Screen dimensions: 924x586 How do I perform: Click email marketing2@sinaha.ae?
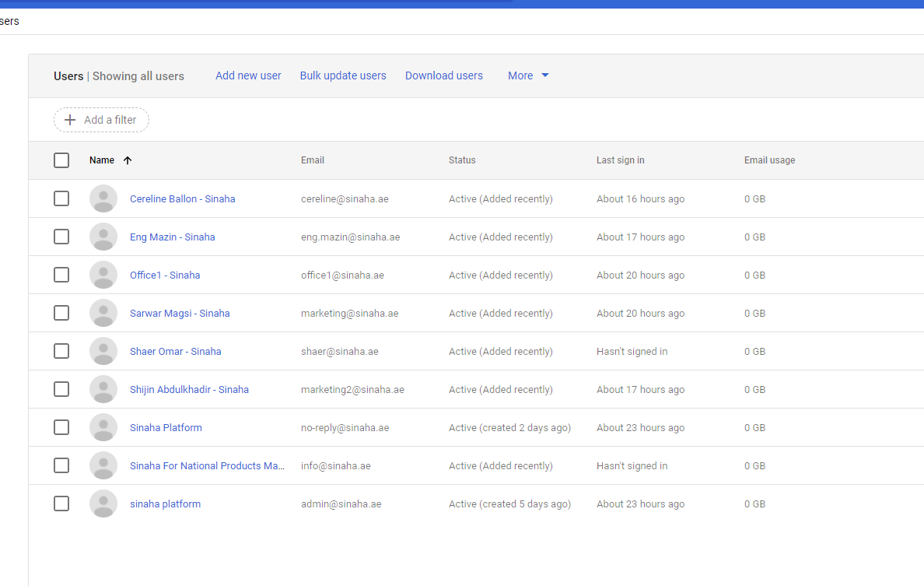pos(352,389)
